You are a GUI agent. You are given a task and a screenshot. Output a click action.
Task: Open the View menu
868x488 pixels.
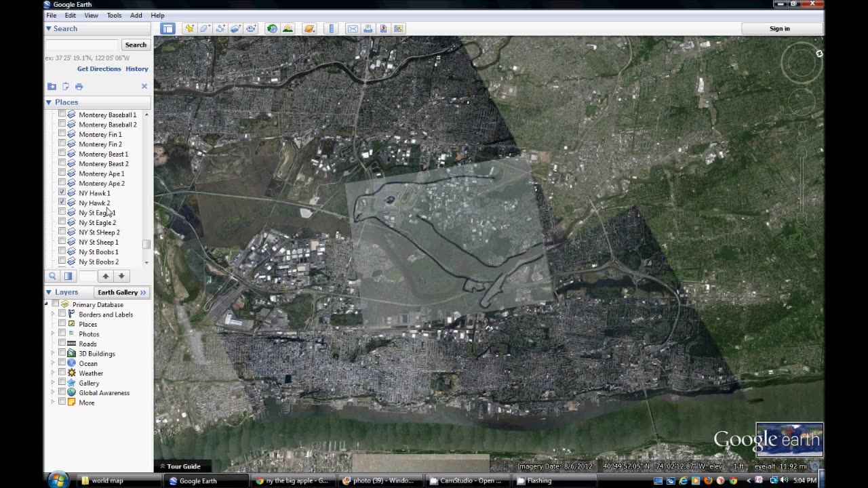[x=91, y=15]
